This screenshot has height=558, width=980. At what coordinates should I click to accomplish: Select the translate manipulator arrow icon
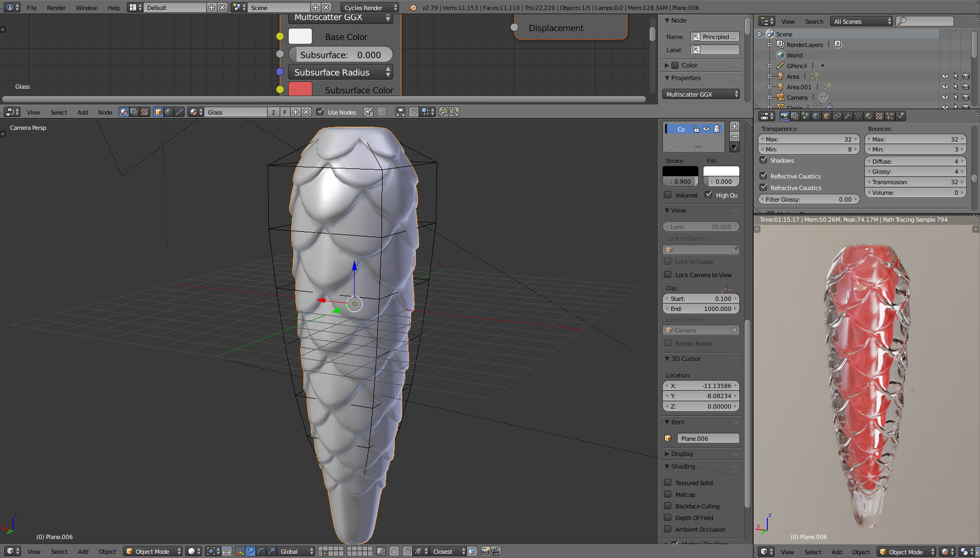coord(250,551)
